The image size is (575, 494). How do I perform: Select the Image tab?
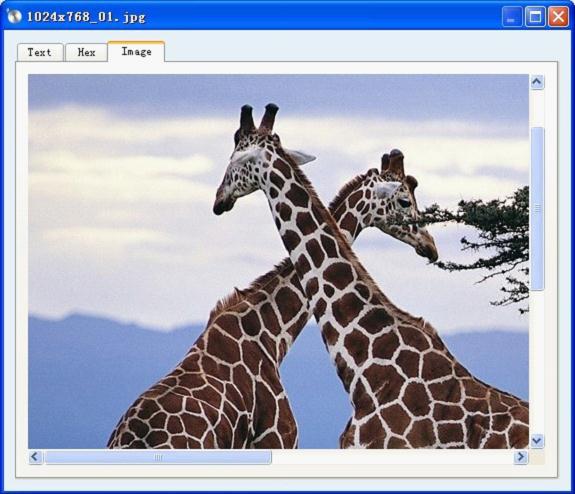(x=136, y=51)
